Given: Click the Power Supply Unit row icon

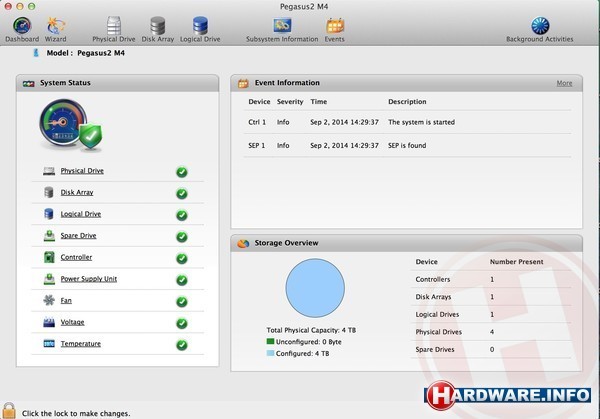Looking at the screenshot, I should (49, 279).
